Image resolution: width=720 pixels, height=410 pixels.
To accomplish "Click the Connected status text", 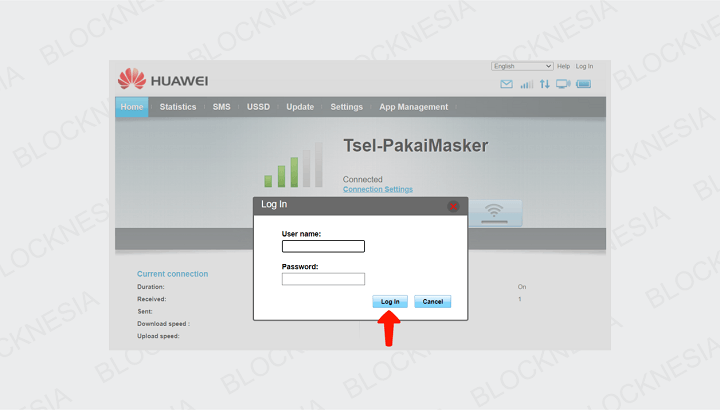I will 363,180.
